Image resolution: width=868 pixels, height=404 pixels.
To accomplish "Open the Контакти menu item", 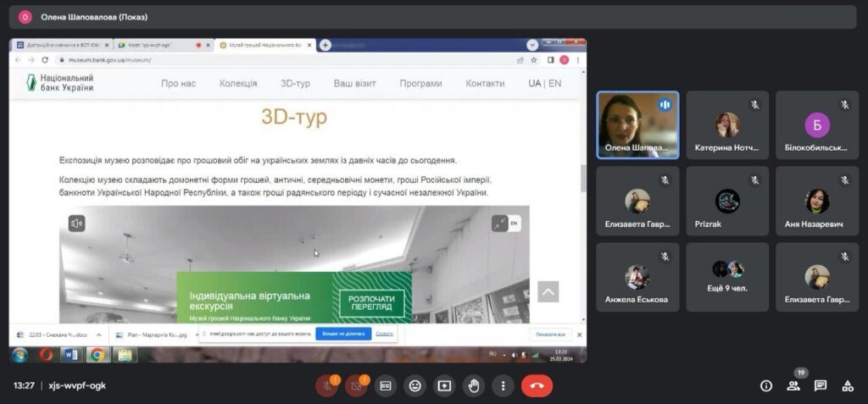I will point(485,84).
